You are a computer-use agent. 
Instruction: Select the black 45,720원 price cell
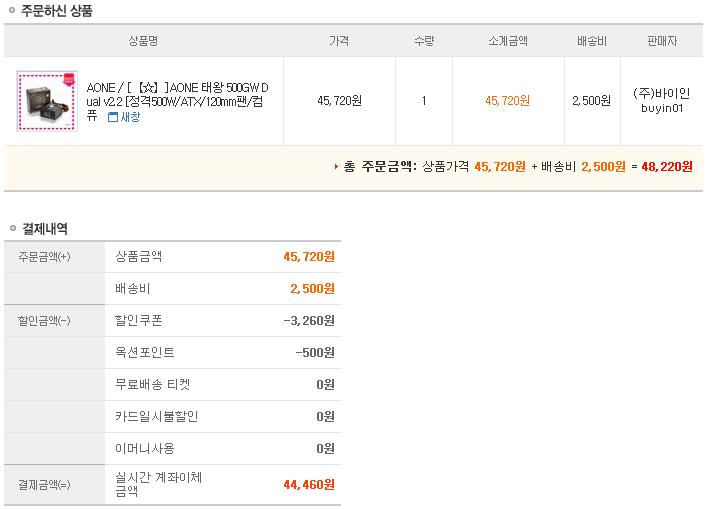(340, 101)
